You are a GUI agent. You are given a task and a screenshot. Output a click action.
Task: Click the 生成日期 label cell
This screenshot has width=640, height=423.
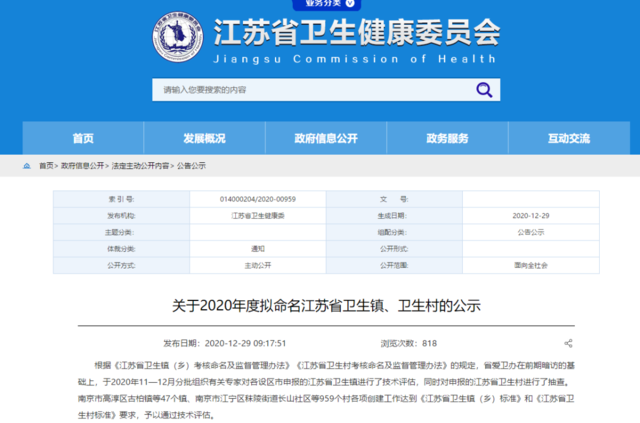point(394,216)
